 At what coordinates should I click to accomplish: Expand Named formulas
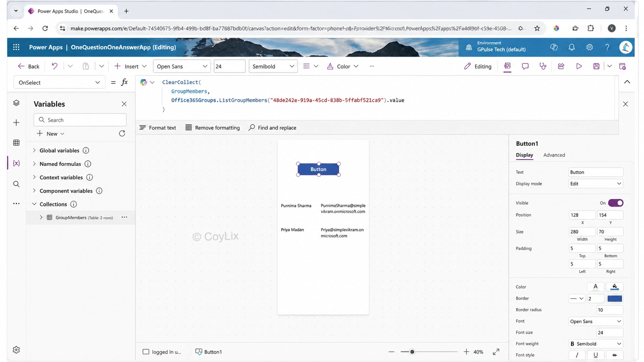[34, 164]
